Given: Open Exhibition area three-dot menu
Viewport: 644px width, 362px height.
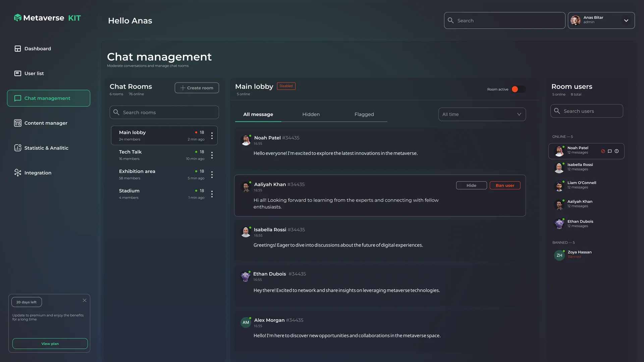Looking at the screenshot, I should [x=212, y=175].
